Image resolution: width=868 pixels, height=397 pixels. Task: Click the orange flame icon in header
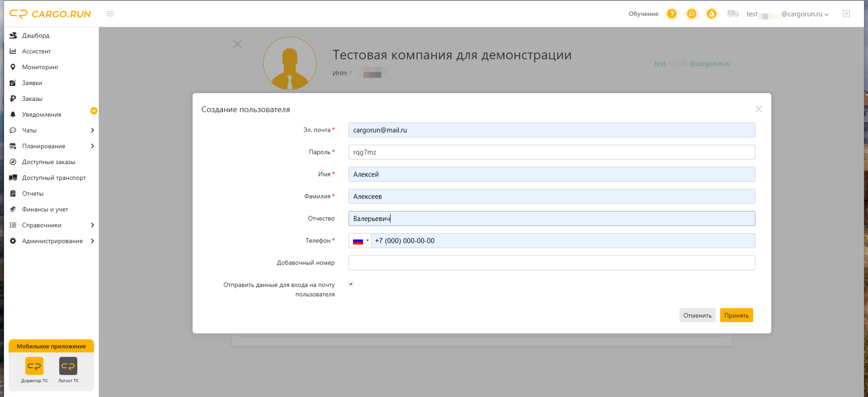(x=712, y=14)
